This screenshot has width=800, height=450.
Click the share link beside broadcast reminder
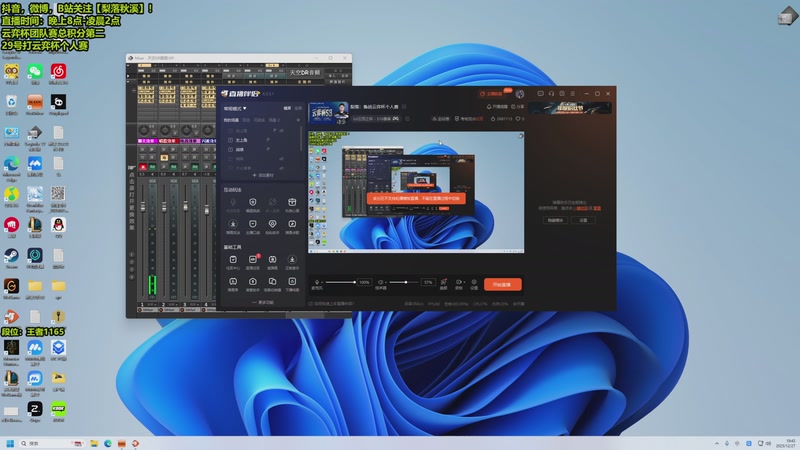[517, 107]
